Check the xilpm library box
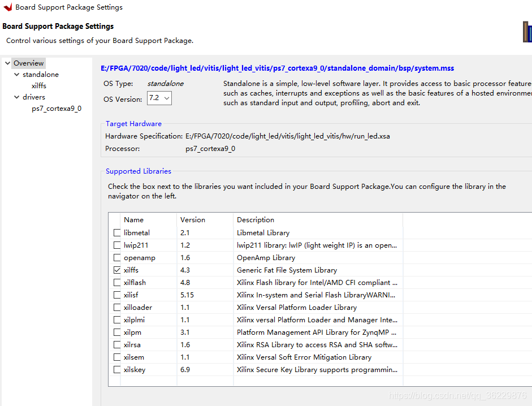 (117, 332)
